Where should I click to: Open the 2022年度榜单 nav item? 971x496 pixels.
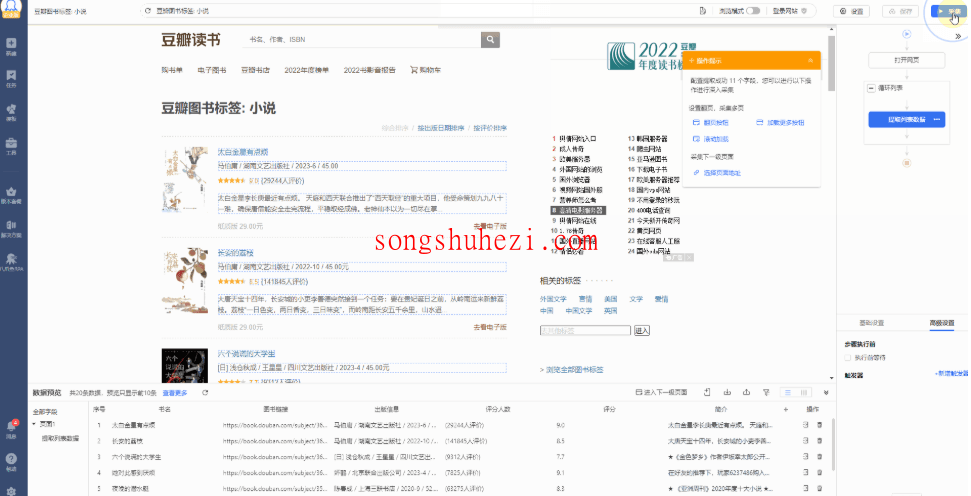point(307,70)
